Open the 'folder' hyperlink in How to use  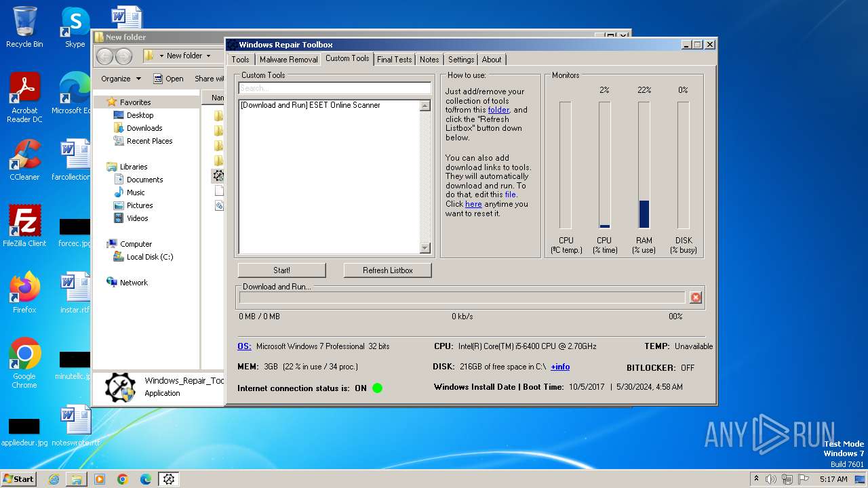tap(498, 110)
